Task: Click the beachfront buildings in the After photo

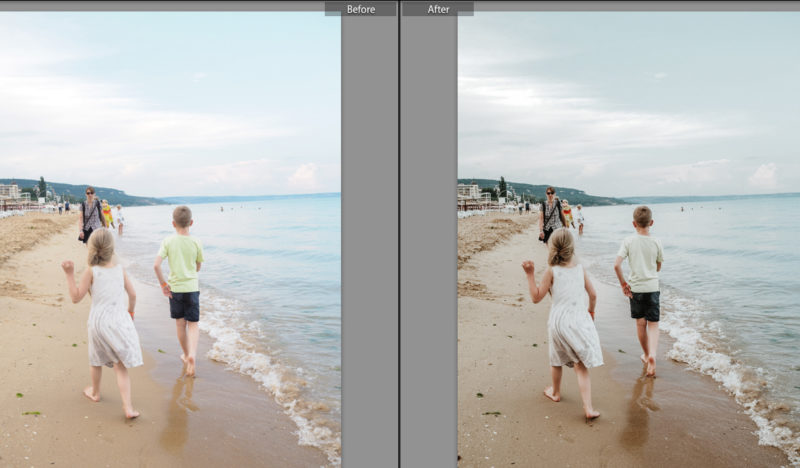Action: coord(469,191)
